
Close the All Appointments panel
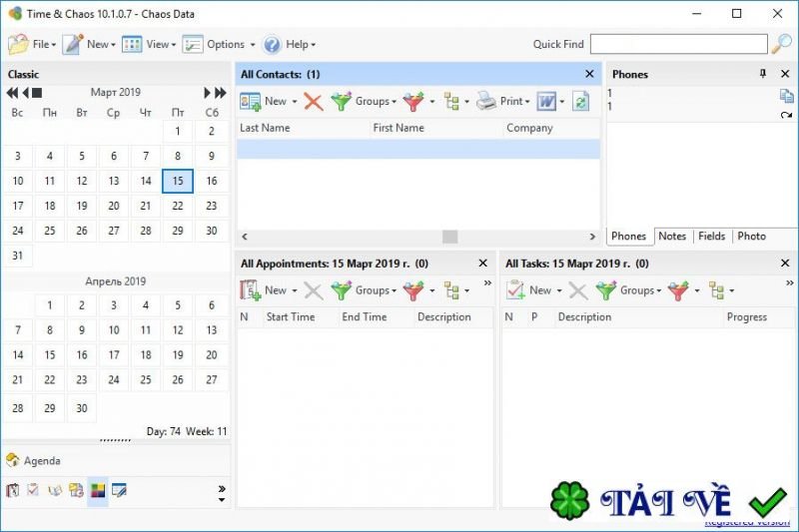[483, 264]
